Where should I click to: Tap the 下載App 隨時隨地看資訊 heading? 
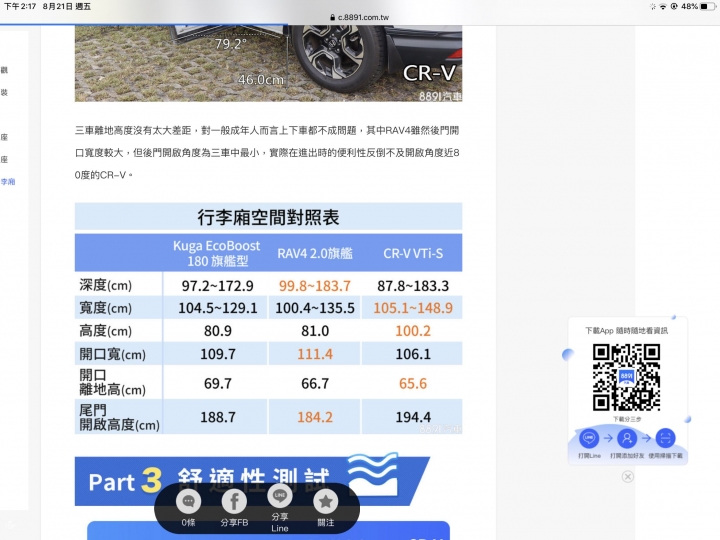pos(626,331)
